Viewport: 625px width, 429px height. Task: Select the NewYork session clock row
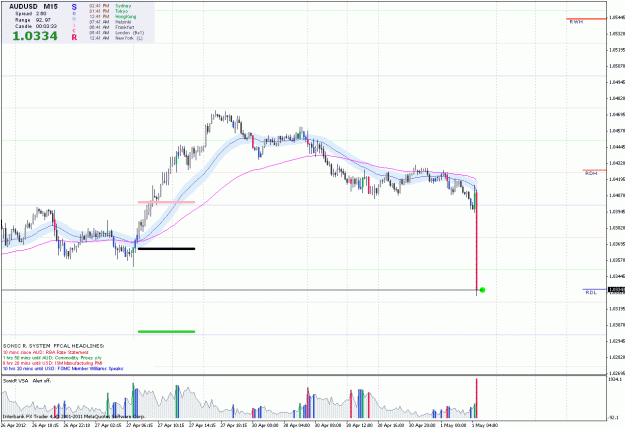click(116, 38)
